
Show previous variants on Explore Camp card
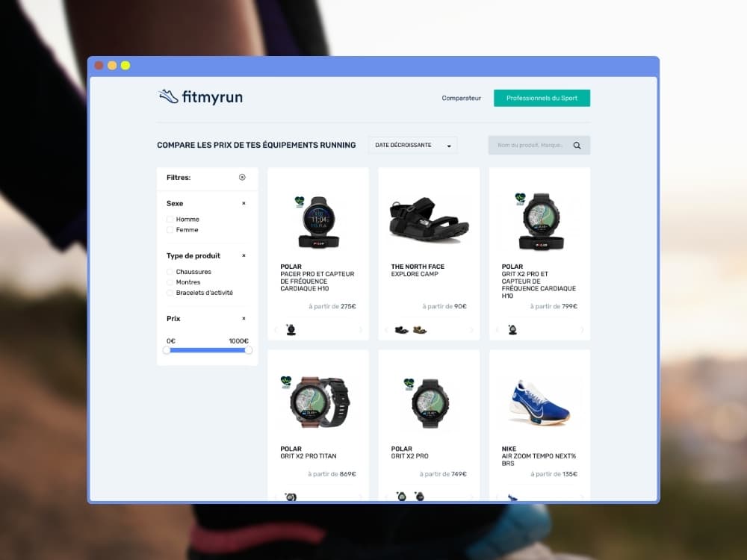pyautogui.click(x=386, y=330)
